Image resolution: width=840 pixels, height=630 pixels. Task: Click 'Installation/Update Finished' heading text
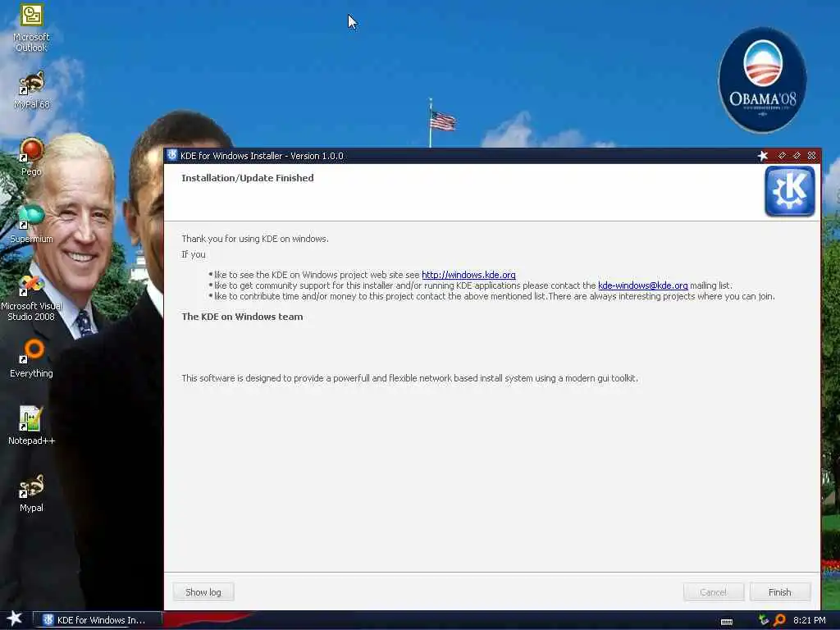pyautogui.click(x=248, y=178)
